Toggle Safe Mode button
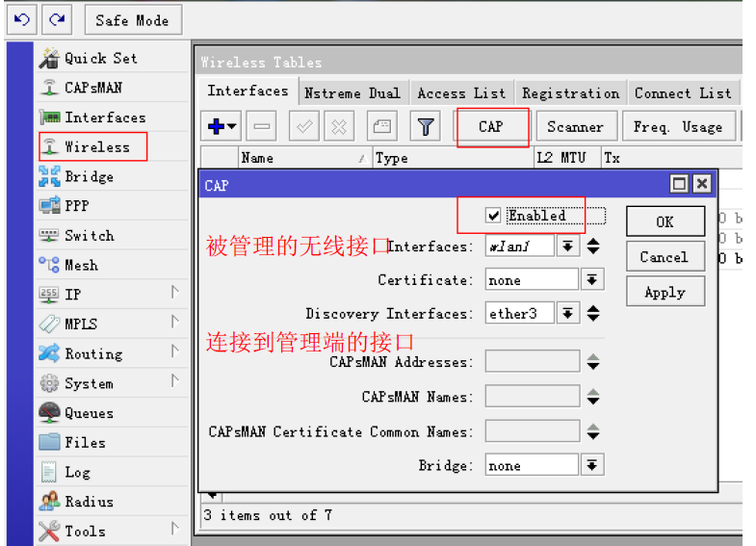 pyautogui.click(x=133, y=20)
